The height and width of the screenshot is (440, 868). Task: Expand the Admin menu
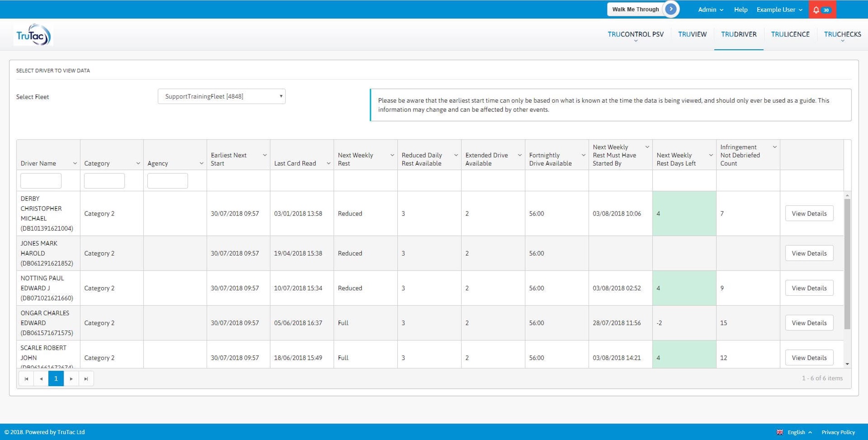click(x=710, y=9)
